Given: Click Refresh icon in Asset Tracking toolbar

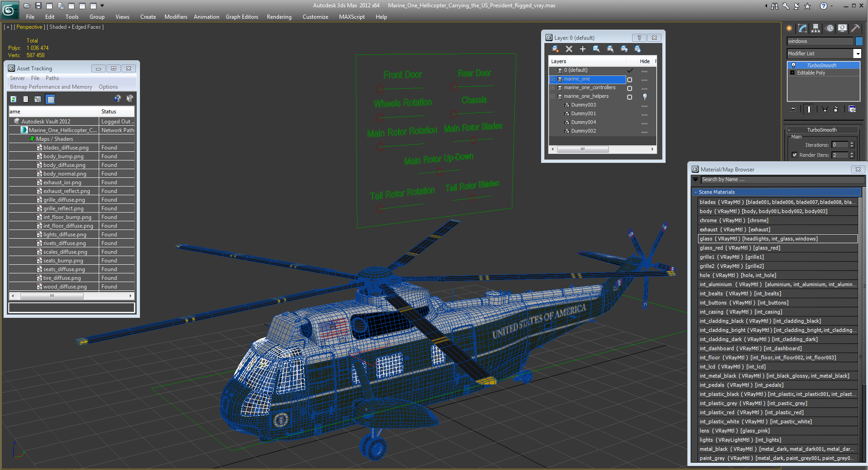Looking at the screenshot, I should click(x=13, y=99).
